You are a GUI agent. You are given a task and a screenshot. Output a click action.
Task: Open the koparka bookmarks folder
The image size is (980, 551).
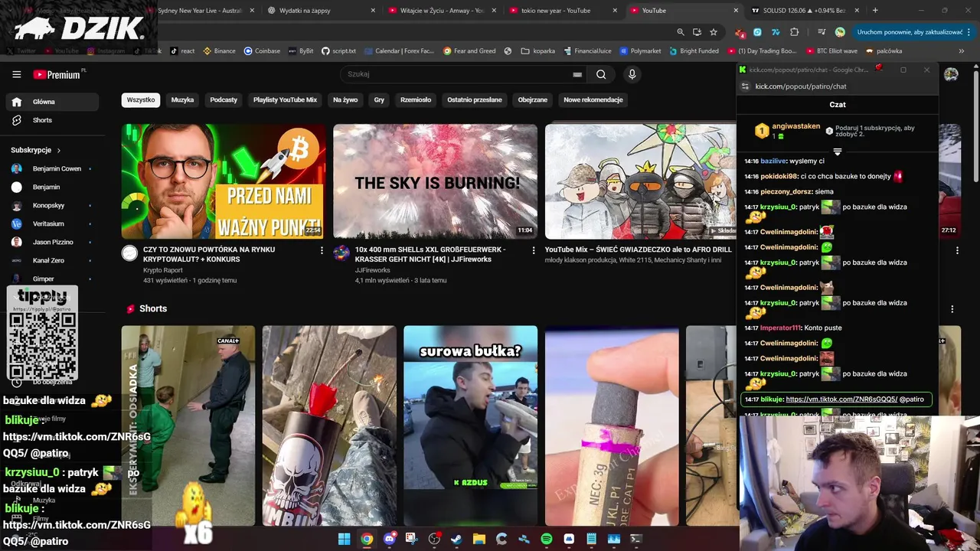click(x=537, y=51)
